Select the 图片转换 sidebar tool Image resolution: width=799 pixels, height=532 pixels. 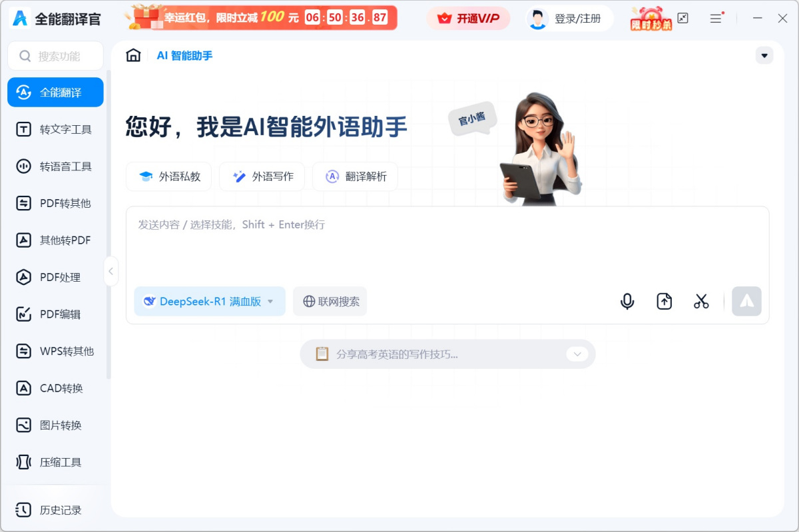[55, 425]
